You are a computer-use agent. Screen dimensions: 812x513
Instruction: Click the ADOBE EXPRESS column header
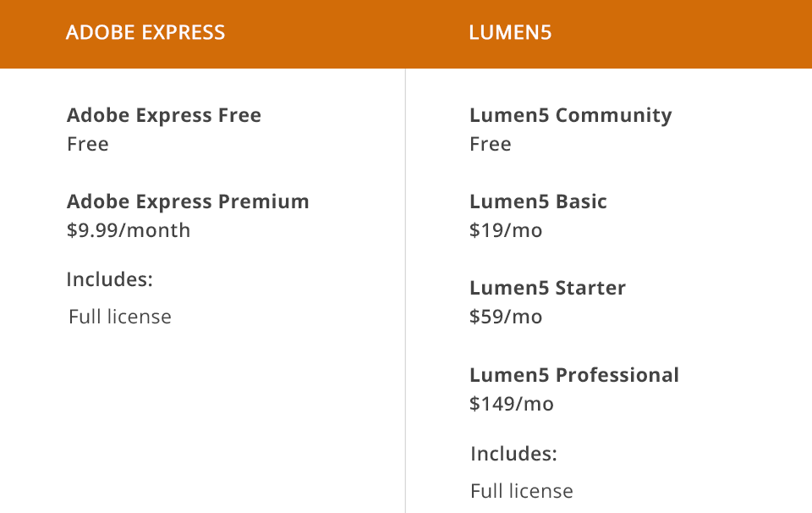[145, 33]
